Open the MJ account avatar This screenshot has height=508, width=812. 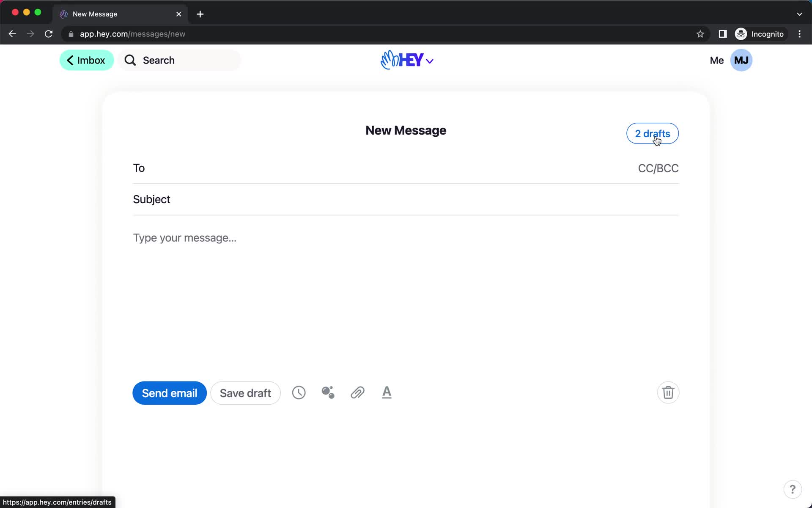click(741, 60)
